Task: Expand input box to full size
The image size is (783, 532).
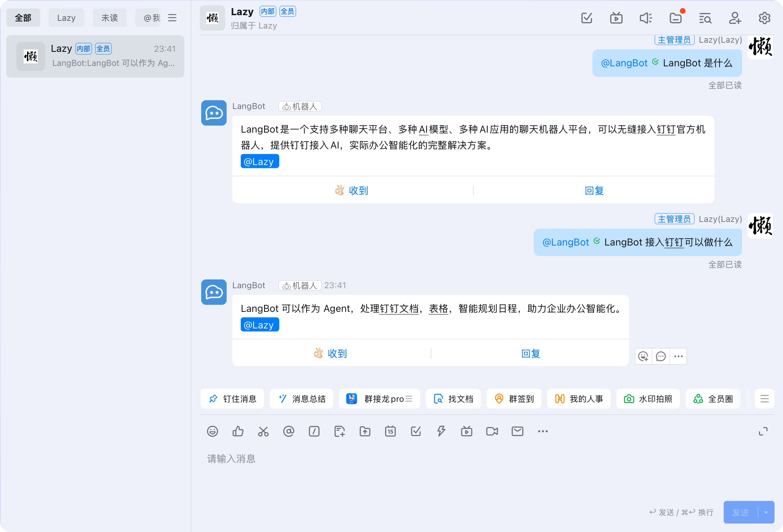Action: [x=763, y=431]
